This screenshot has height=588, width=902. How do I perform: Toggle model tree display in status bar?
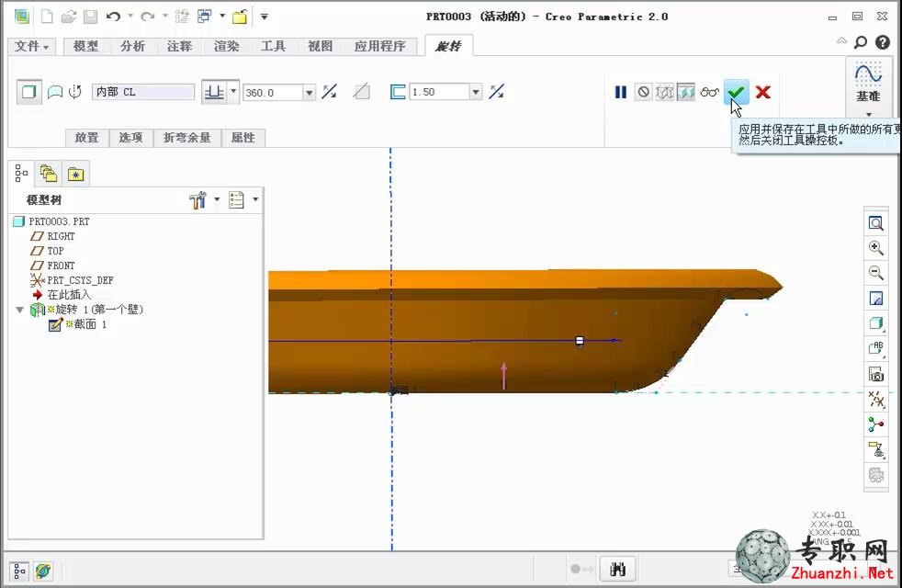coord(19,571)
